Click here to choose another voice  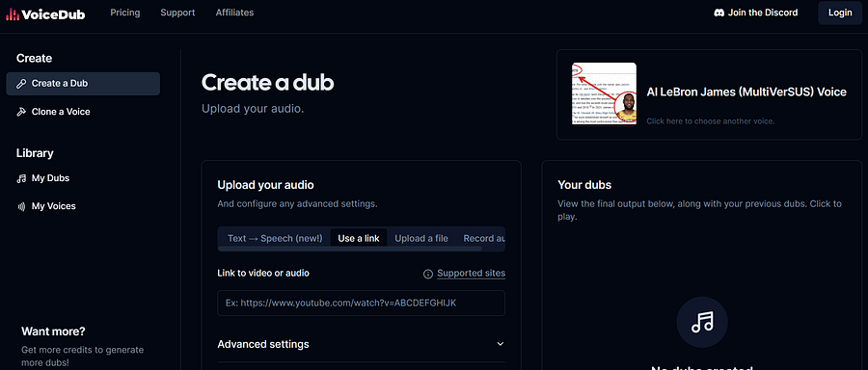710,121
